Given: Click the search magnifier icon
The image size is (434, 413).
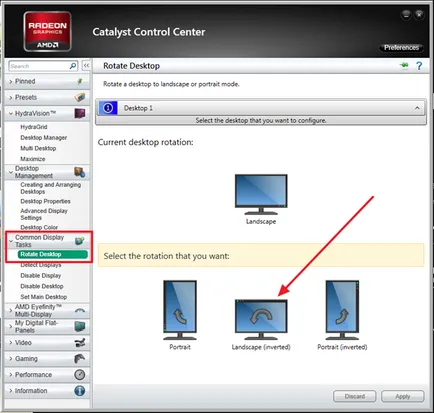Looking at the screenshot, I should (x=73, y=66).
